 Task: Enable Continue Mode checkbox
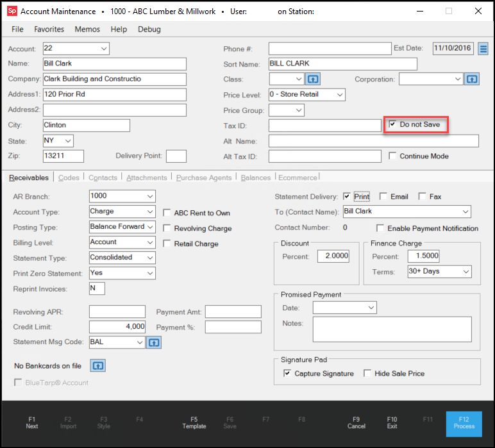pyautogui.click(x=392, y=156)
